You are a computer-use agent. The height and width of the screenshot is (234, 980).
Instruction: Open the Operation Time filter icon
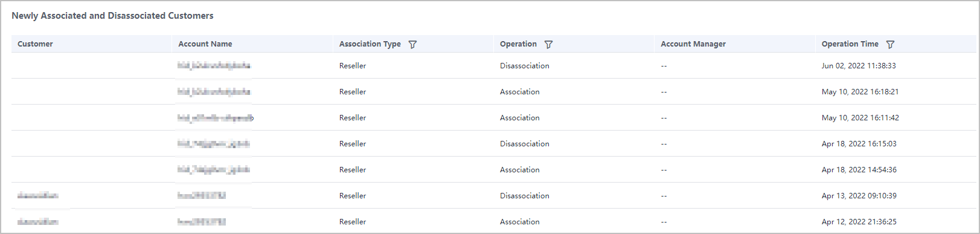point(890,44)
